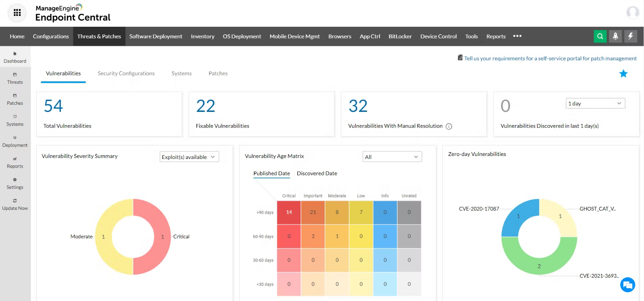
Task: Click the green CVE-2021-3693 donut segment
Action: click(539, 266)
